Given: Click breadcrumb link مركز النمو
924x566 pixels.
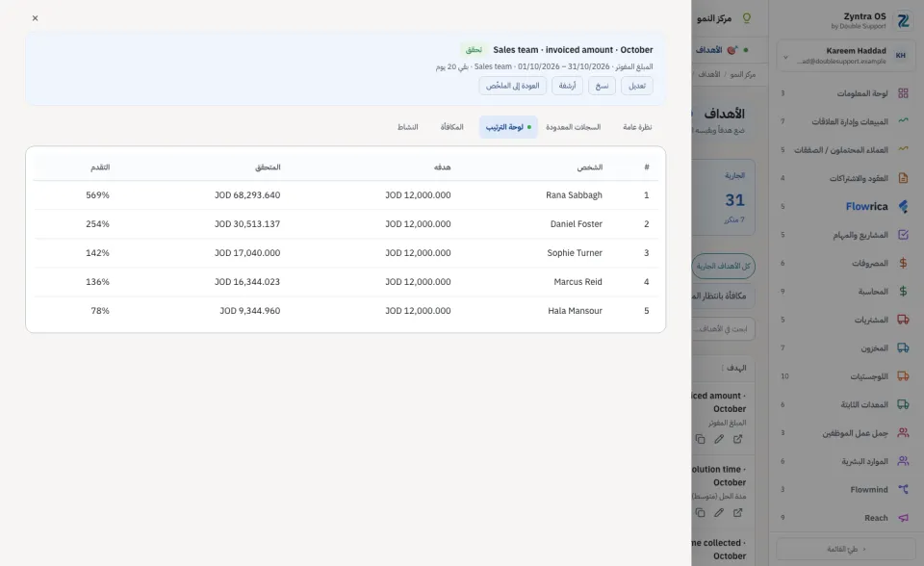Looking at the screenshot, I should pos(742,75).
